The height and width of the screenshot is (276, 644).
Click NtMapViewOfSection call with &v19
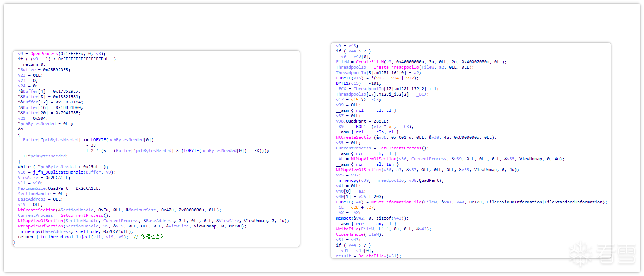tap(132, 226)
